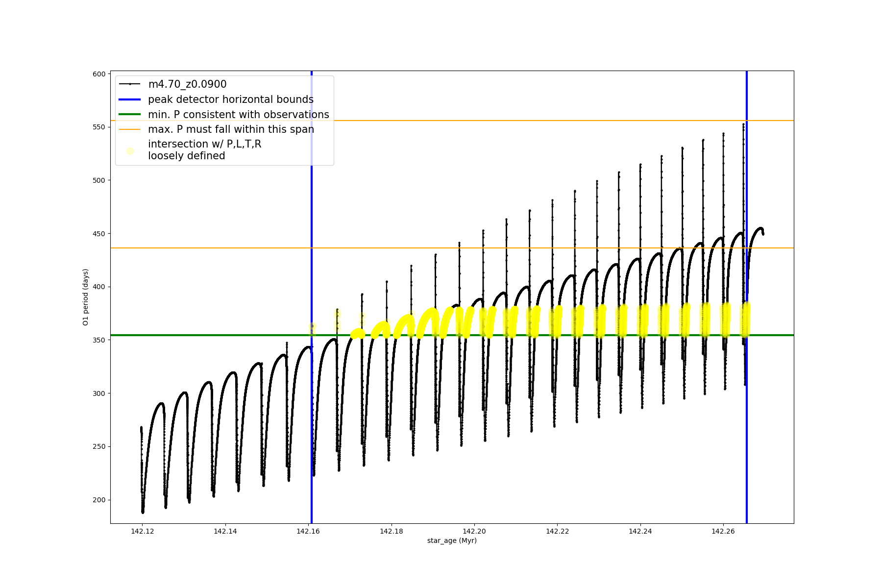Select 'min. P consistent with observations' legend text
The width and height of the screenshot is (882, 588).
[238, 115]
